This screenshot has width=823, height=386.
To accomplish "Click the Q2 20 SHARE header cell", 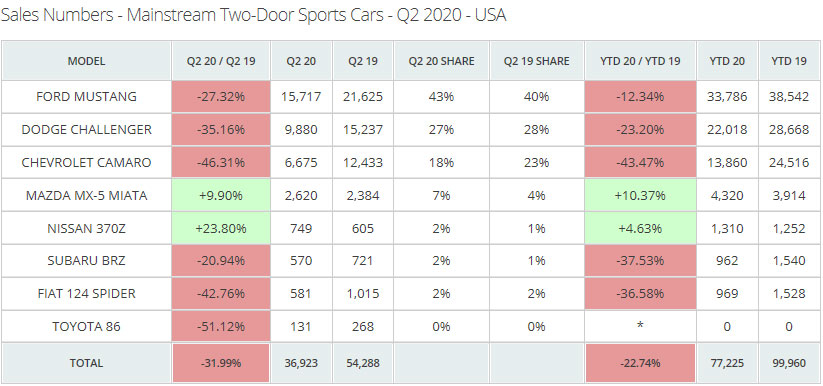I will [x=441, y=61].
